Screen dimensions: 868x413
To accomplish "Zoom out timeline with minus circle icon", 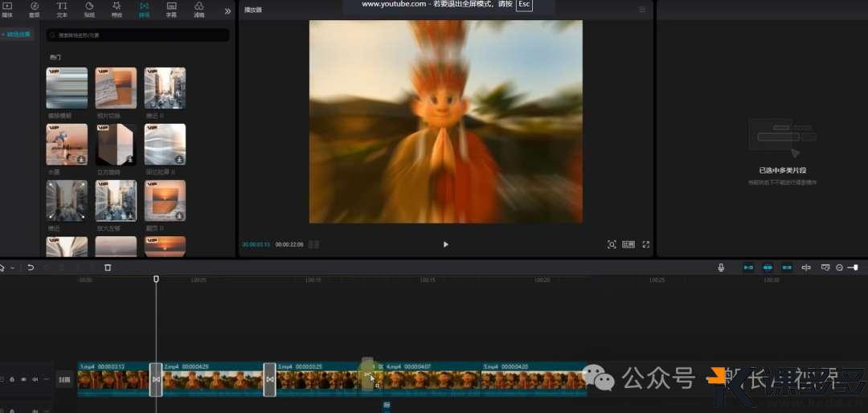I will [839, 268].
